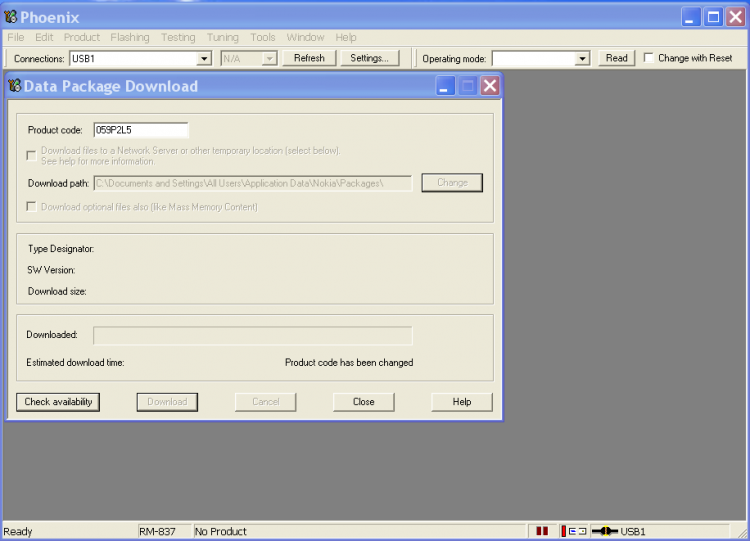Click RM-837 in the status bar
The height and width of the screenshot is (541, 750).
click(157, 531)
